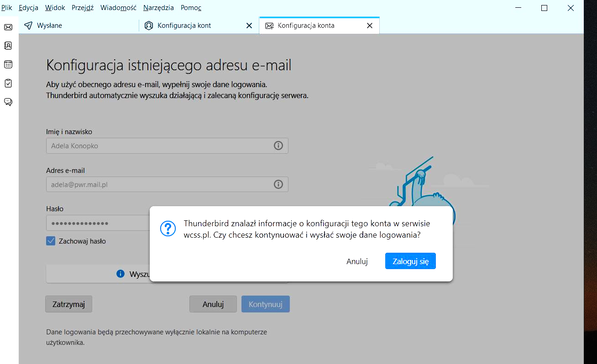Open the Mail space icon in sidebar
The height and width of the screenshot is (364, 597).
tap(8, 27)
